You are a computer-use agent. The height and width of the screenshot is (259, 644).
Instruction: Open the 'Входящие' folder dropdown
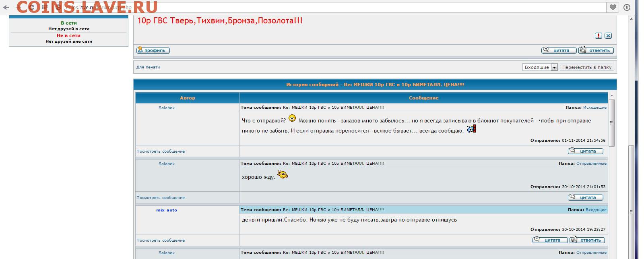tap(540, 67)
